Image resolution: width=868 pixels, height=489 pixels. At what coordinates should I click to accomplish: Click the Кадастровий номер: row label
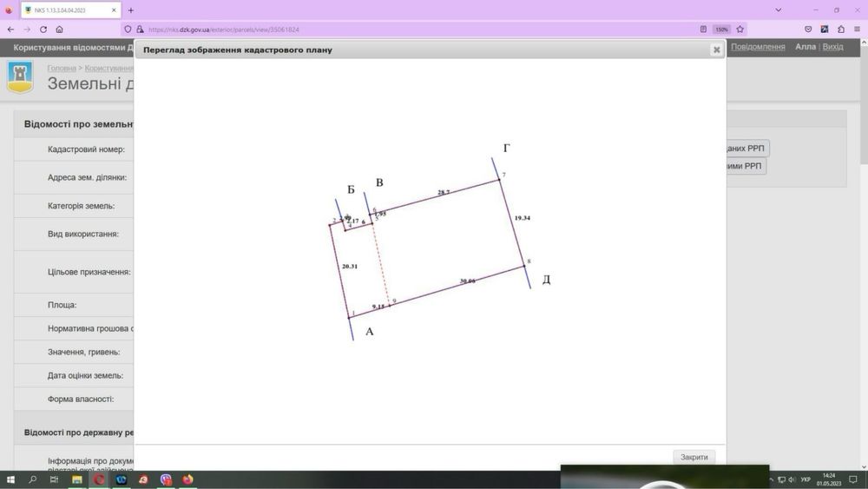click(86, 149)
